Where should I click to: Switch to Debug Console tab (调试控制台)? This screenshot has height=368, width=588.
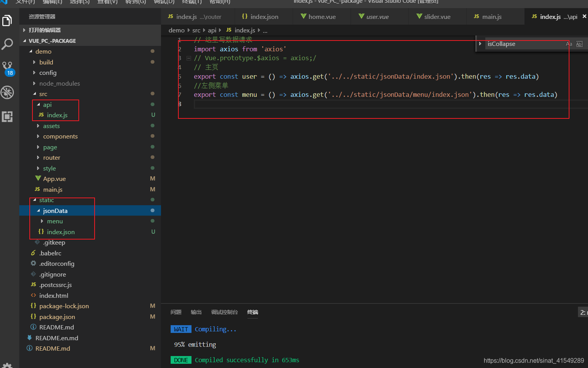(224, 312)
